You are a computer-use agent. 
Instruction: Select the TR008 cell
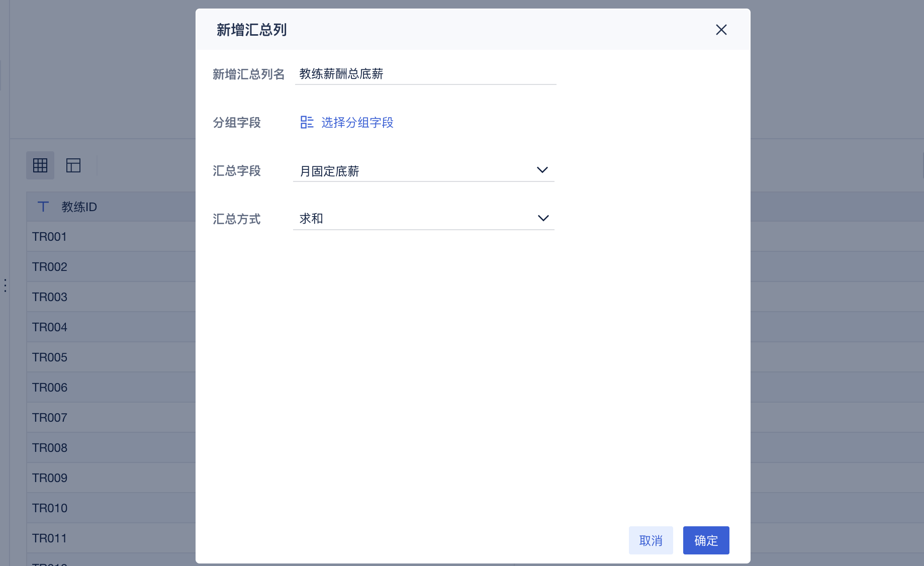coord(111,448)
